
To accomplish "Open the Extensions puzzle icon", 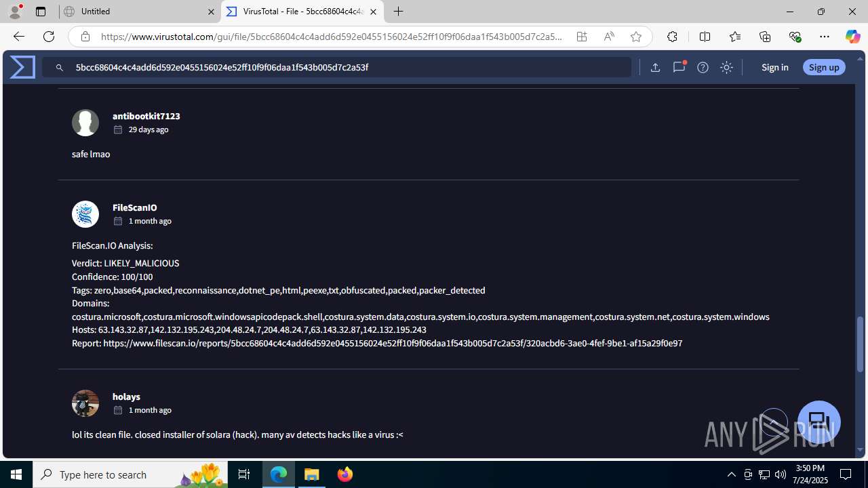I will [672, 37].
